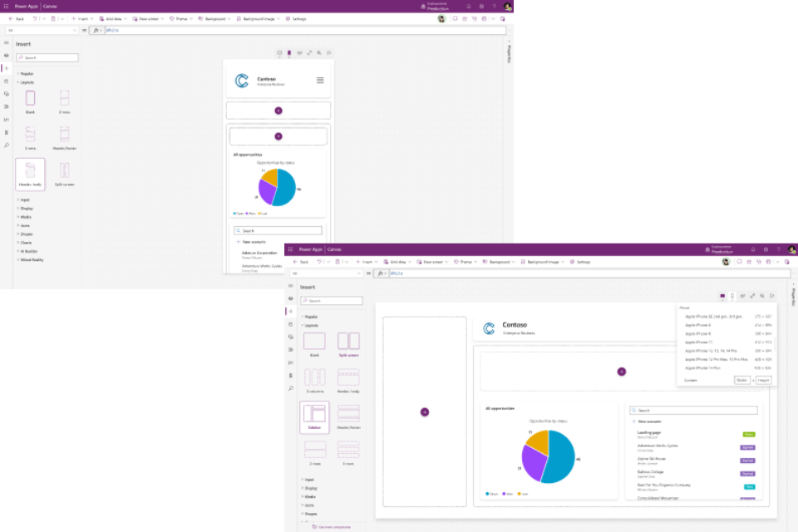Toggle tablet view icon above lower canvas
Screen dimensions: 798x532
(722, 295)
